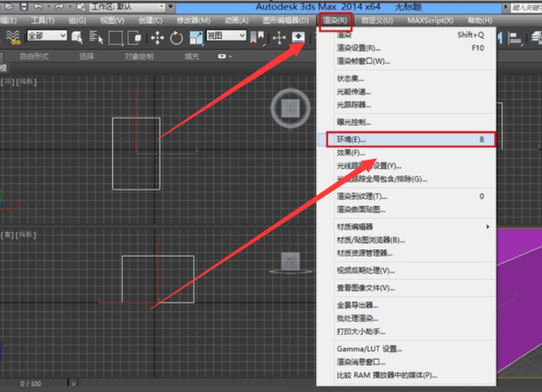Switch to the 自由形式 ribbon tab

point(34,56)
